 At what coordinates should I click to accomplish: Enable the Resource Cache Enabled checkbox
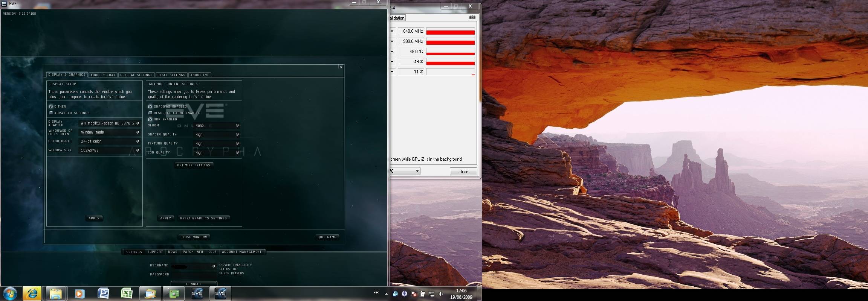(150, 113)
